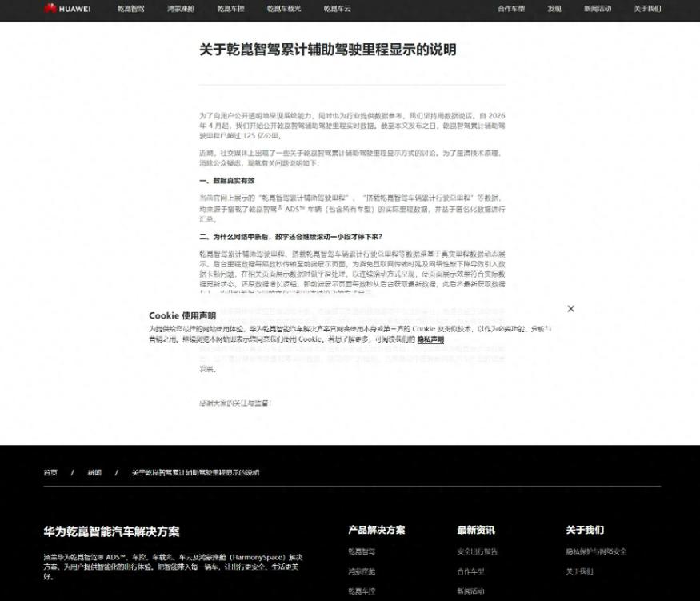Open footer link 乾崑智驾
This screenshot has width=700, height=601.
coord(362,551)
